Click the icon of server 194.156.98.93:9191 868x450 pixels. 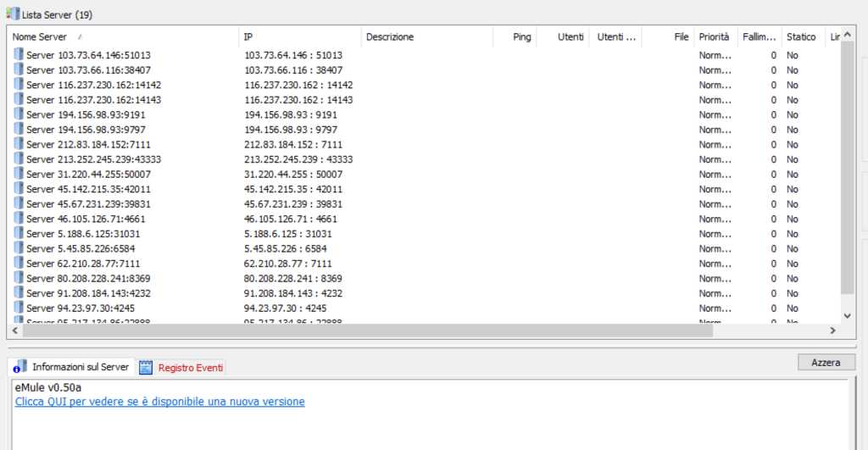[19, 114]
